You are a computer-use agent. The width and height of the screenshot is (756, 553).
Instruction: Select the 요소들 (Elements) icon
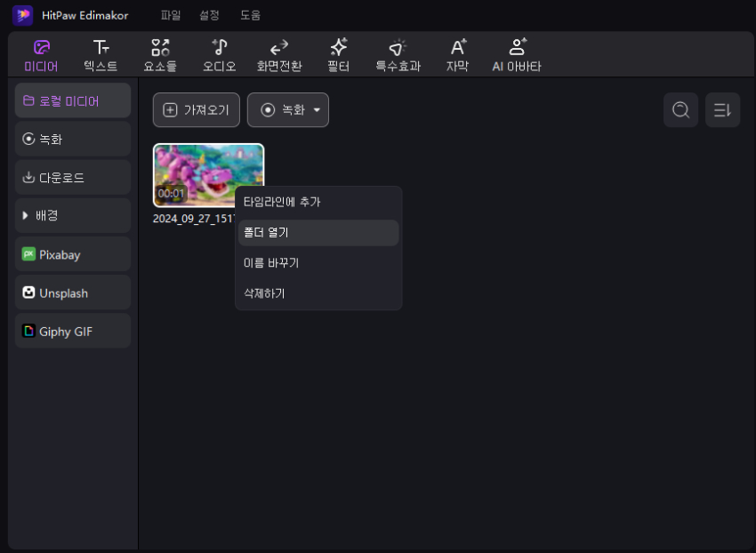pyautogui.click(x=159, y=53)
